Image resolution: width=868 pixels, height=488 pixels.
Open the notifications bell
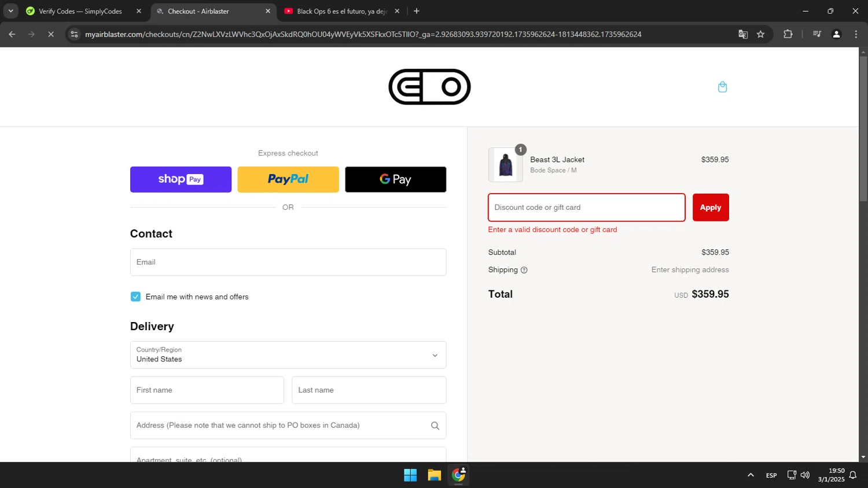pos(852,475)
